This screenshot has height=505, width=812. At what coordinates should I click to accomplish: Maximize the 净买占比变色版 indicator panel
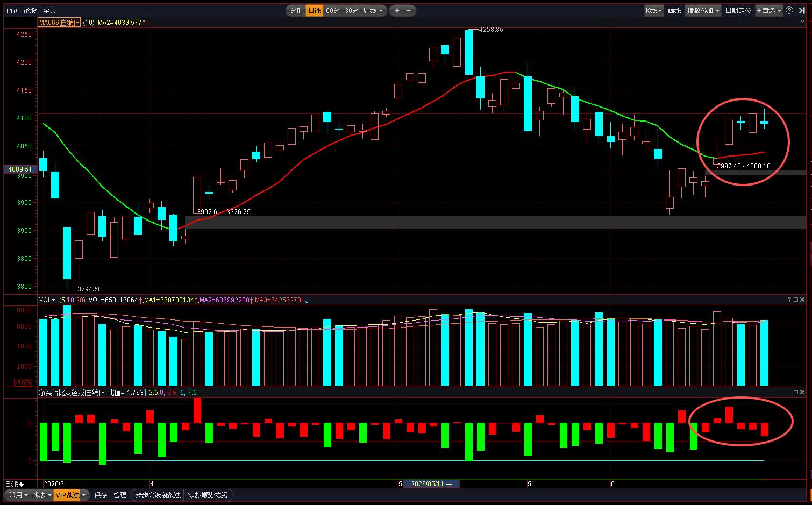(x=796, y=393)
